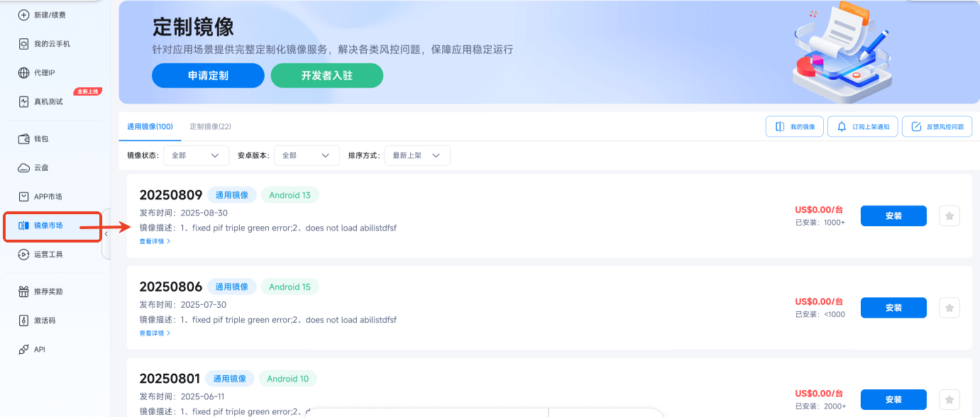
Task: Toggle favorite on the 20250801 image
Action: (x=949, y=399)
